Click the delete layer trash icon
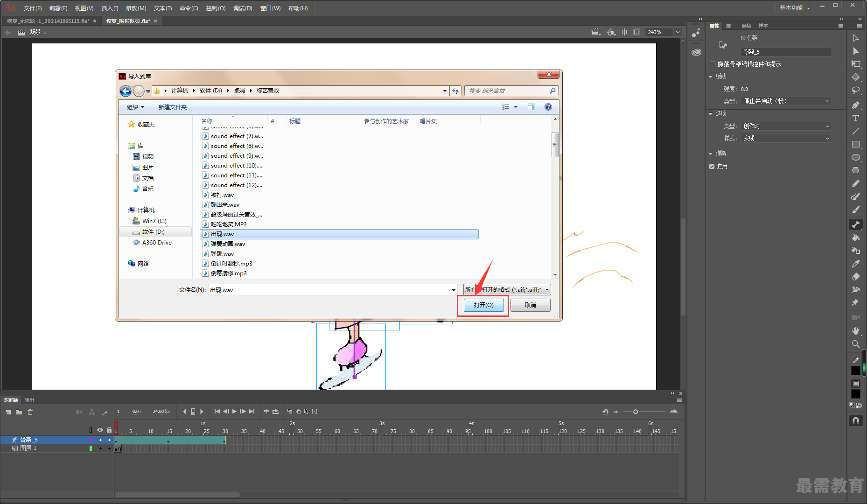This screenshot has height=504, width=867. point(30,412)
